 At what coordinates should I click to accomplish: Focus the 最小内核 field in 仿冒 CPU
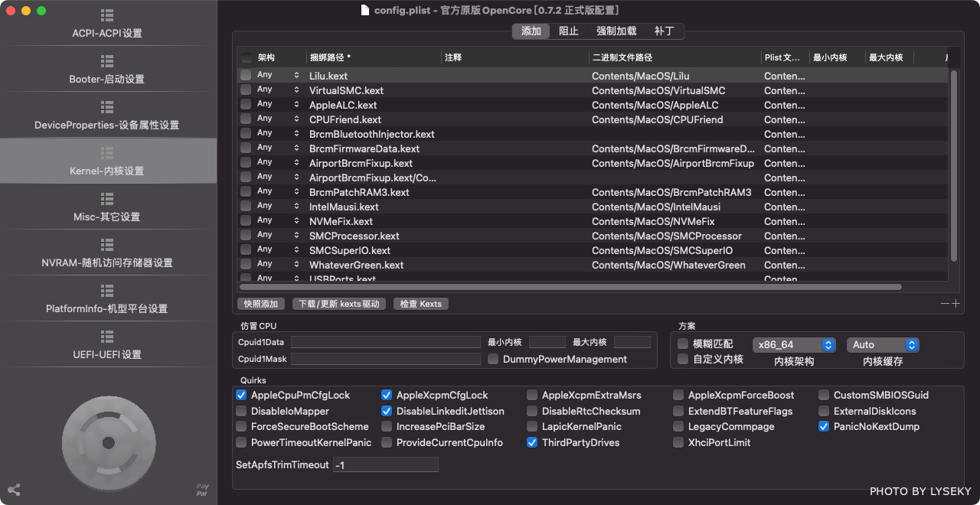pos(547,342)
